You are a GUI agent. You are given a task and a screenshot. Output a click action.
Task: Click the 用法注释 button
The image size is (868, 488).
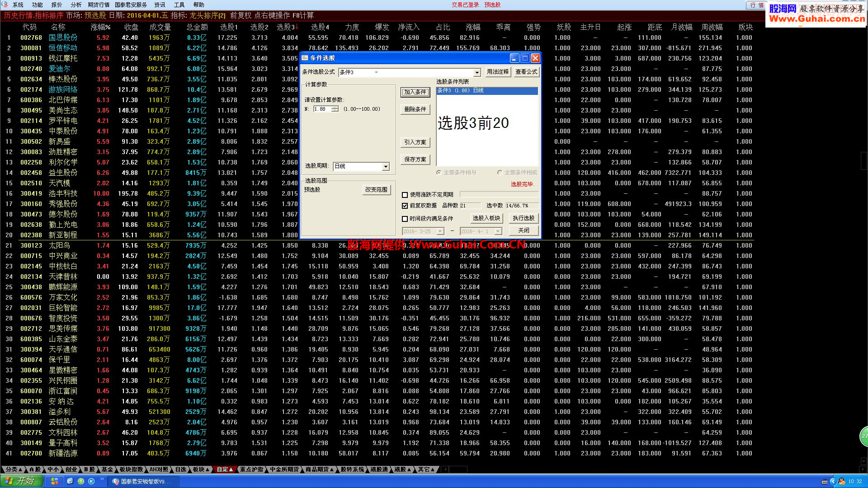(498, 72)
